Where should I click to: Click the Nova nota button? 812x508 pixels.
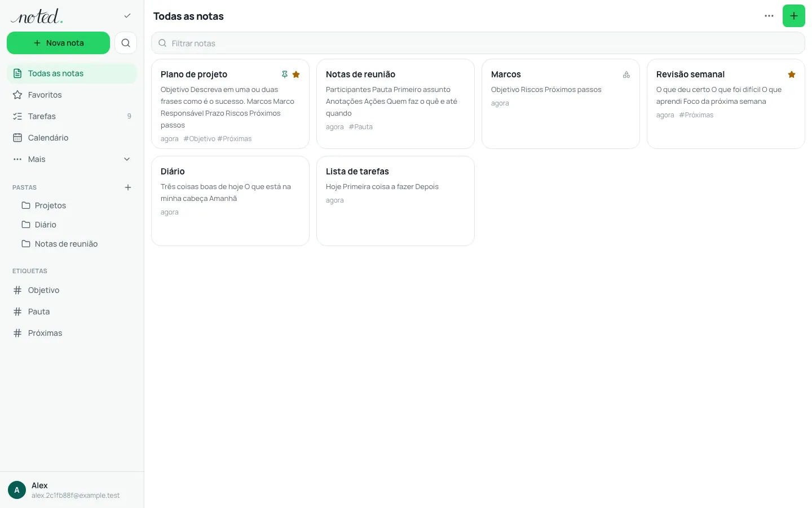58,43
